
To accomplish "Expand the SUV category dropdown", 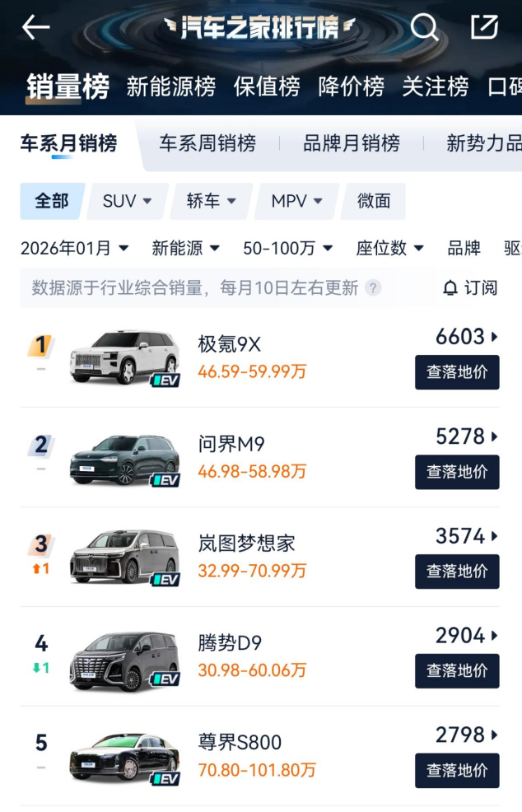I will click(x=128, y=201).
